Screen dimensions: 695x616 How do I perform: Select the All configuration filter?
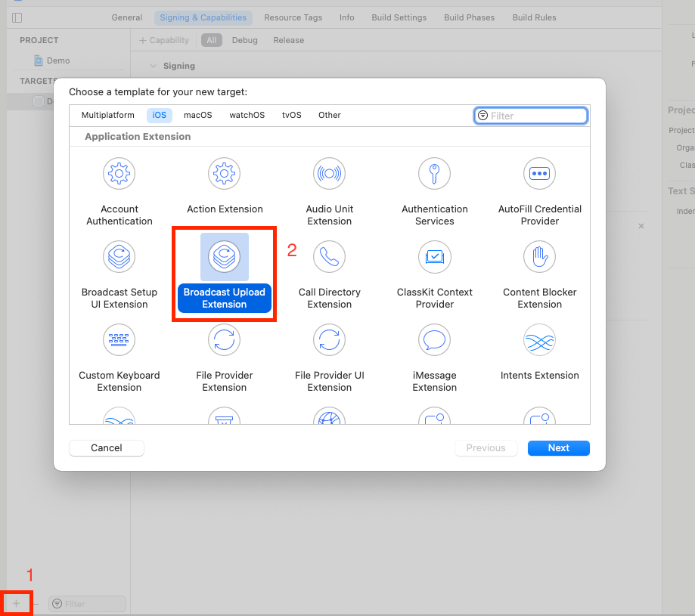pos(212,40)
